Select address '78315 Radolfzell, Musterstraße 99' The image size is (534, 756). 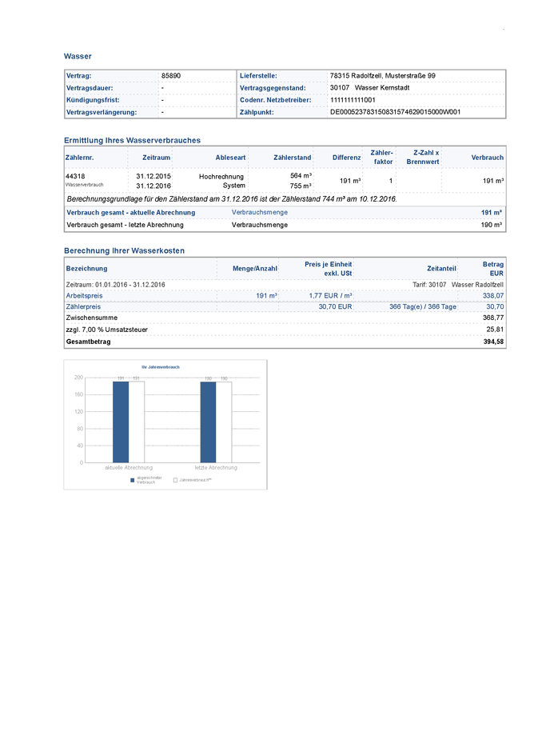point(383,76)
